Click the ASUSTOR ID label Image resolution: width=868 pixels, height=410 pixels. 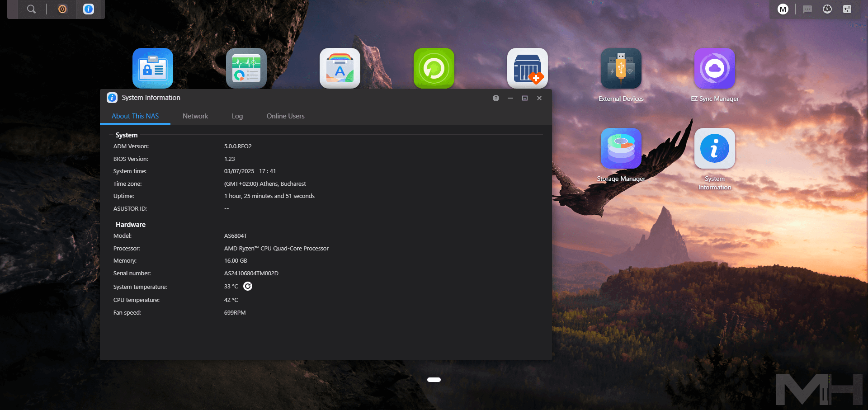pos(130,209)
